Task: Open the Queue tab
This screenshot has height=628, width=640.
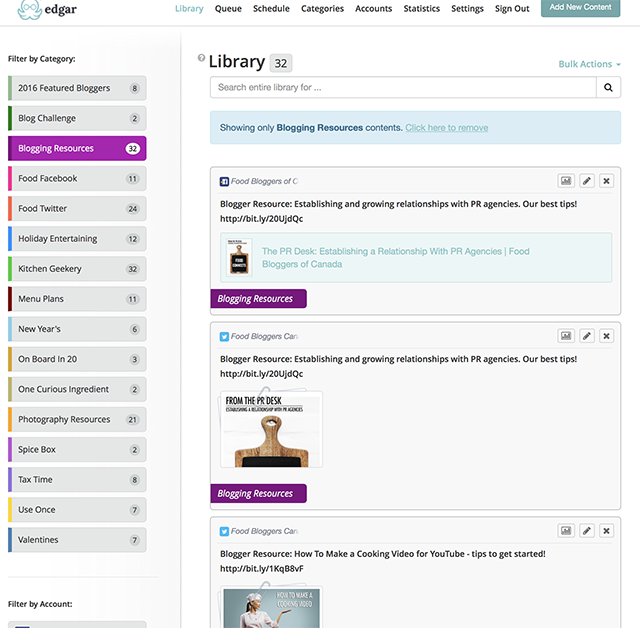Action: tap(228, 9)
